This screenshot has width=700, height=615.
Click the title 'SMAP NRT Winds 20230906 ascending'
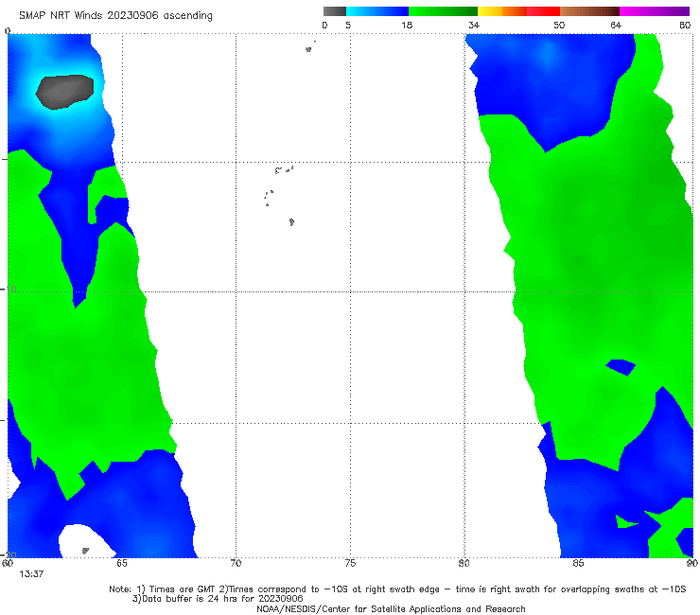(115, 16)
